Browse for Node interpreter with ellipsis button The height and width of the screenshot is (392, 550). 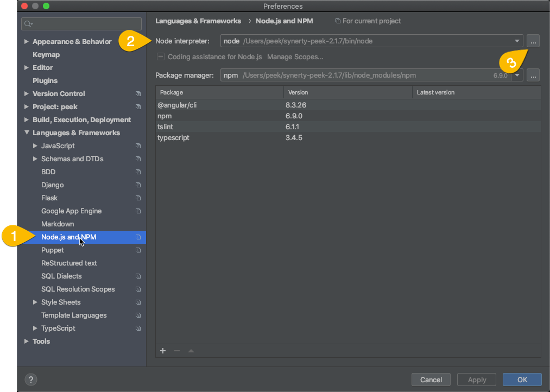click(533, 41)
